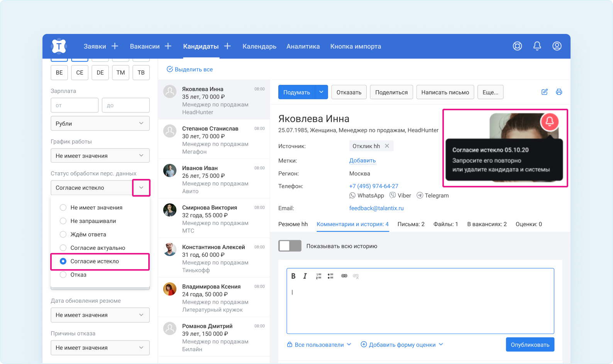Screen dimensions: 613x364
Task: Choose Согласие актуально radio option
Action: [63, 248]
